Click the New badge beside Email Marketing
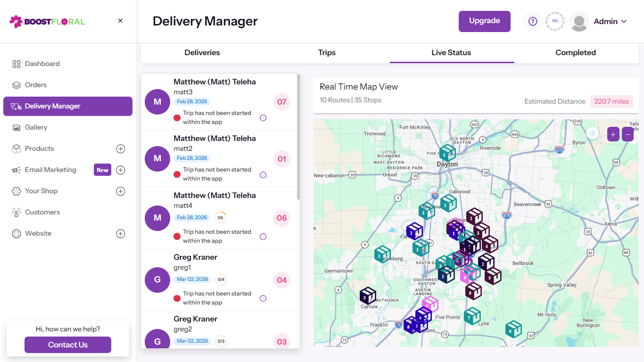Viewport: 644px width, 362px height. [x=102, y=170]
